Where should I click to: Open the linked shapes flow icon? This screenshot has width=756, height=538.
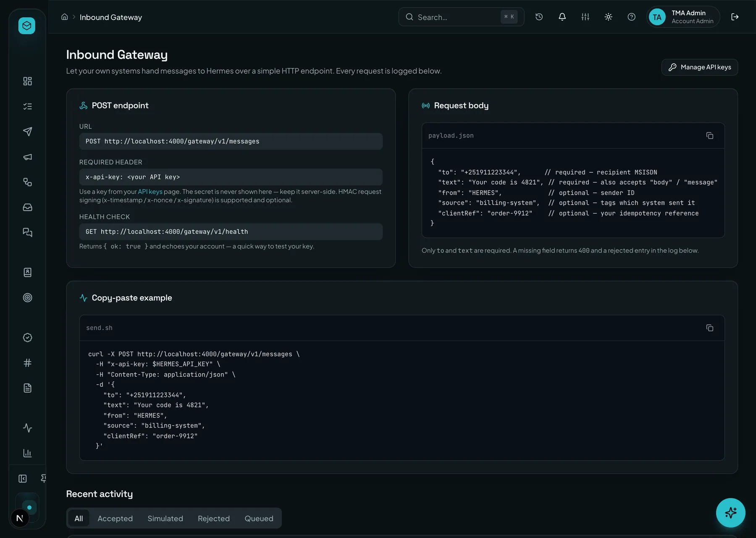tap(27, 182)
